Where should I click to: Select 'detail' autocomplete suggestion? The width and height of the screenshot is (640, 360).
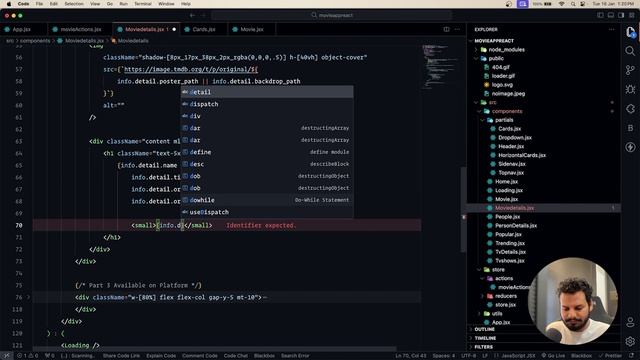tap(267, 92)
